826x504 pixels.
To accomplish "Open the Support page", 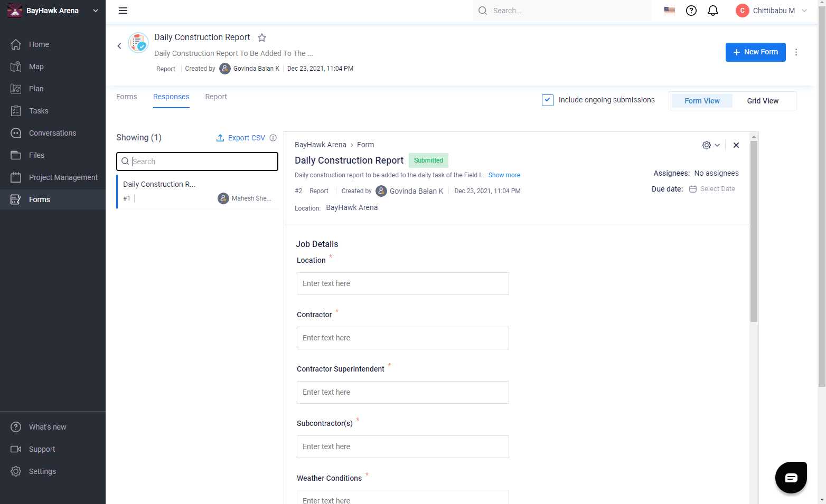I will [x=53, y=449].
